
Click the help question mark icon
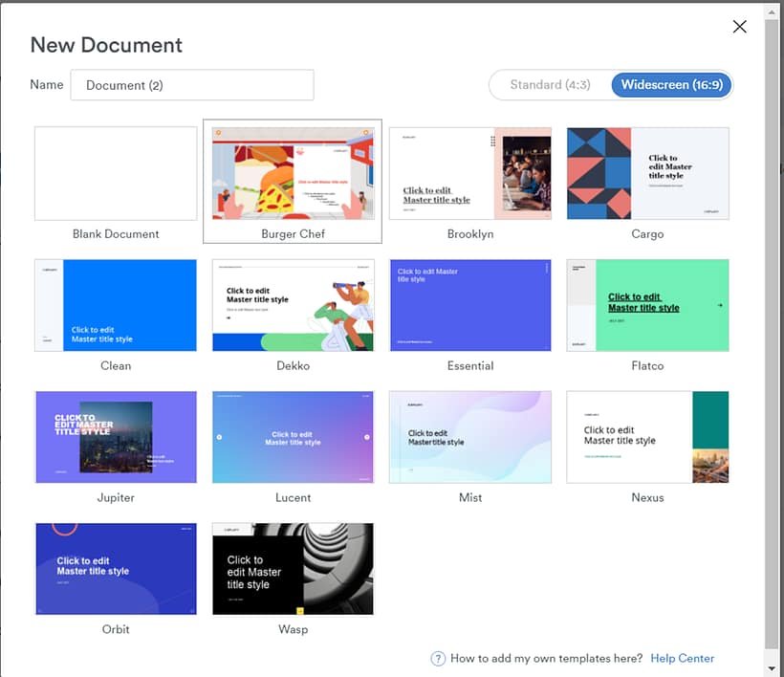coord(438,658)
